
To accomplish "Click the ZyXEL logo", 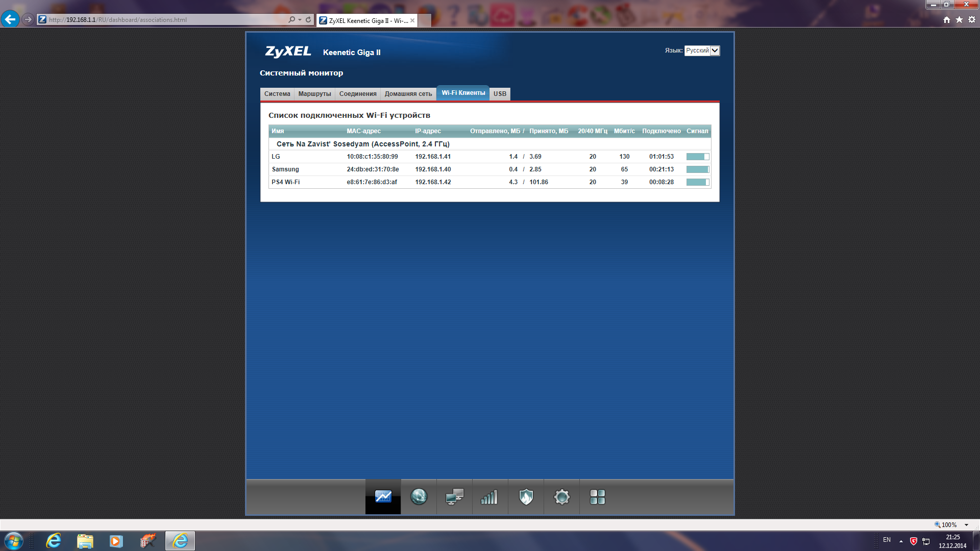I will pos(288,52).
